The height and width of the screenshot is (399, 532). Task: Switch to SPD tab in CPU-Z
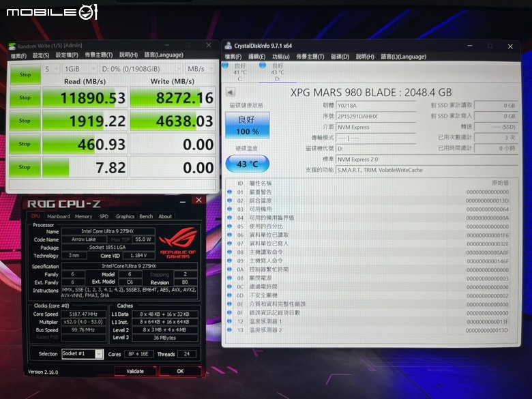(104, 216)
